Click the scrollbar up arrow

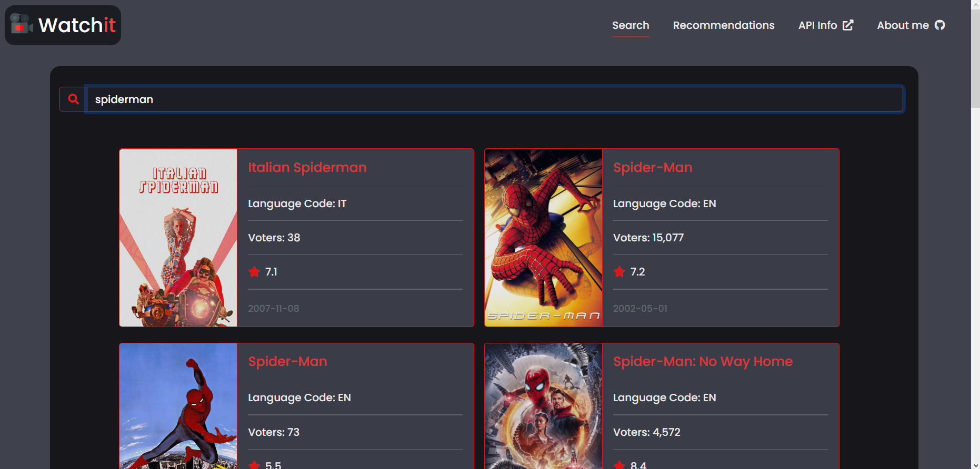point(975,4)
